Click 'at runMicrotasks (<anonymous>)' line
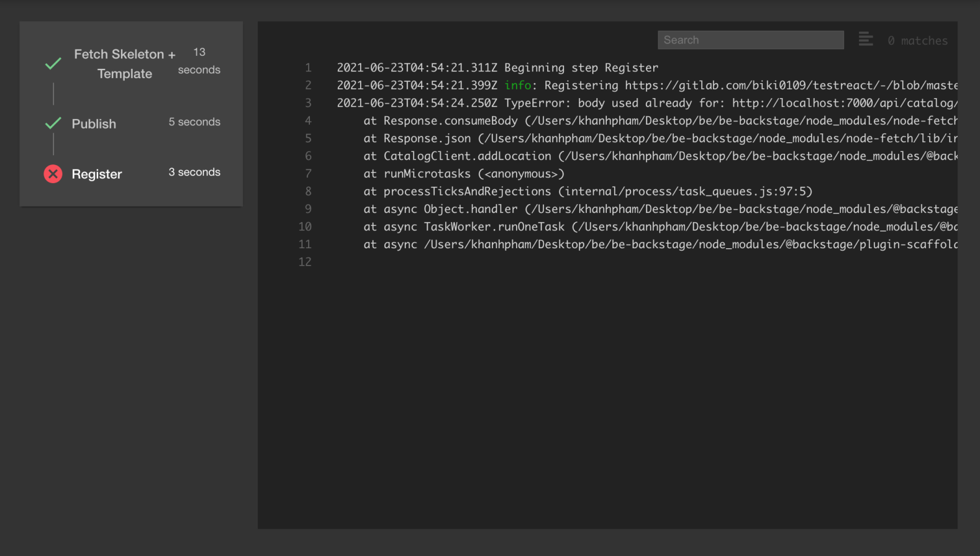980x556 pixels. [464, 174]
